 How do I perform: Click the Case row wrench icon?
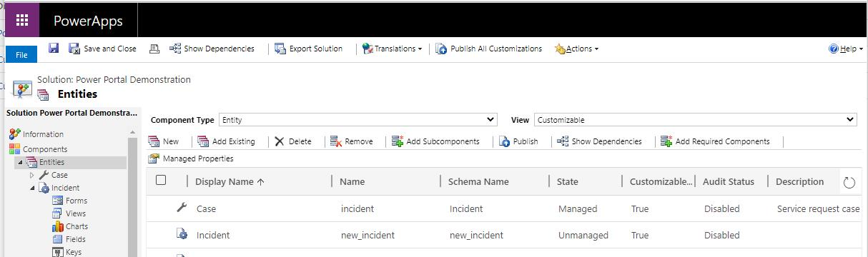(182, 208)
